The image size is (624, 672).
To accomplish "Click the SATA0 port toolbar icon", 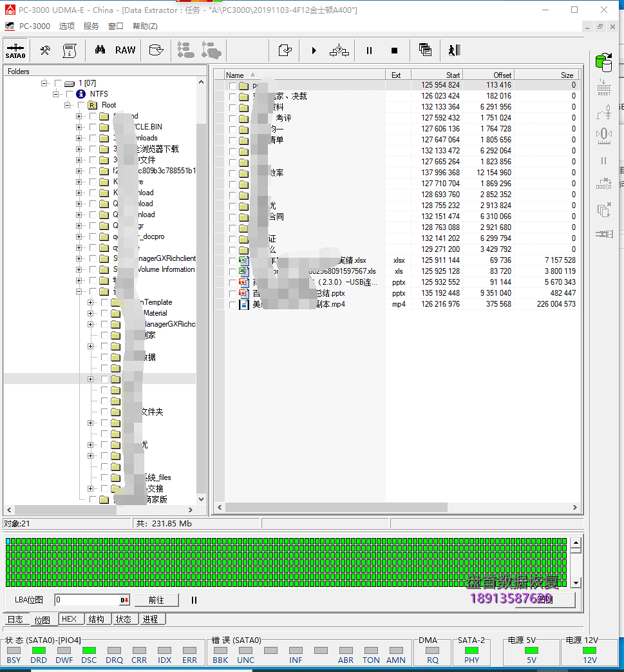I will click(15, 50).
